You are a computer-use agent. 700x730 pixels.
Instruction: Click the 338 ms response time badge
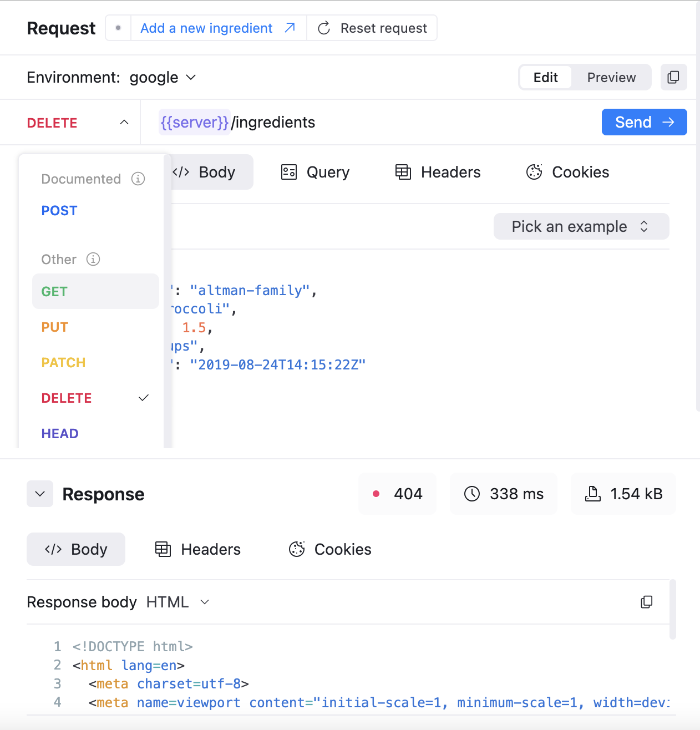(504, 494)
